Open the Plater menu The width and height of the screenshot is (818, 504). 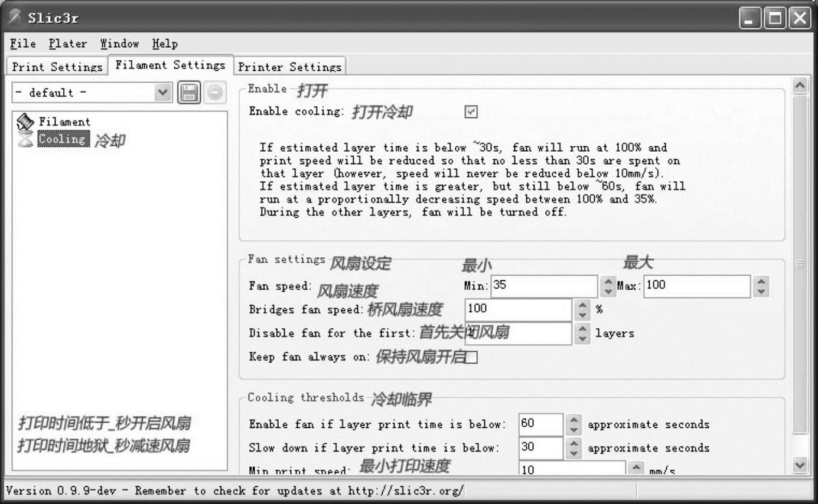67,44
